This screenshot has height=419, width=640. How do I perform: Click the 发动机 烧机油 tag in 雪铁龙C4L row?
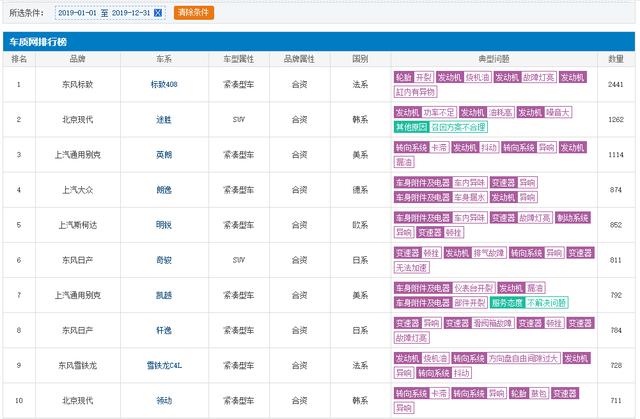pos(422,358)
